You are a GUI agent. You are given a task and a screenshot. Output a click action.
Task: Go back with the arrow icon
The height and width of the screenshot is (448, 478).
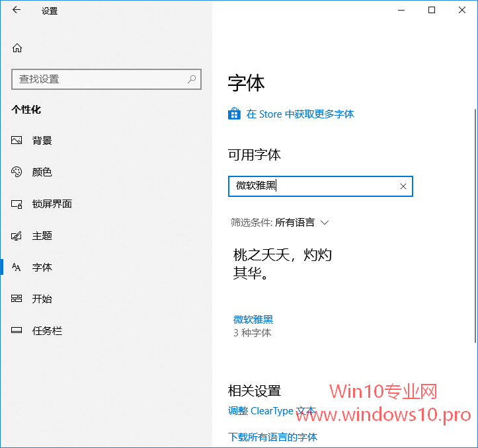[x=17, y=10]
